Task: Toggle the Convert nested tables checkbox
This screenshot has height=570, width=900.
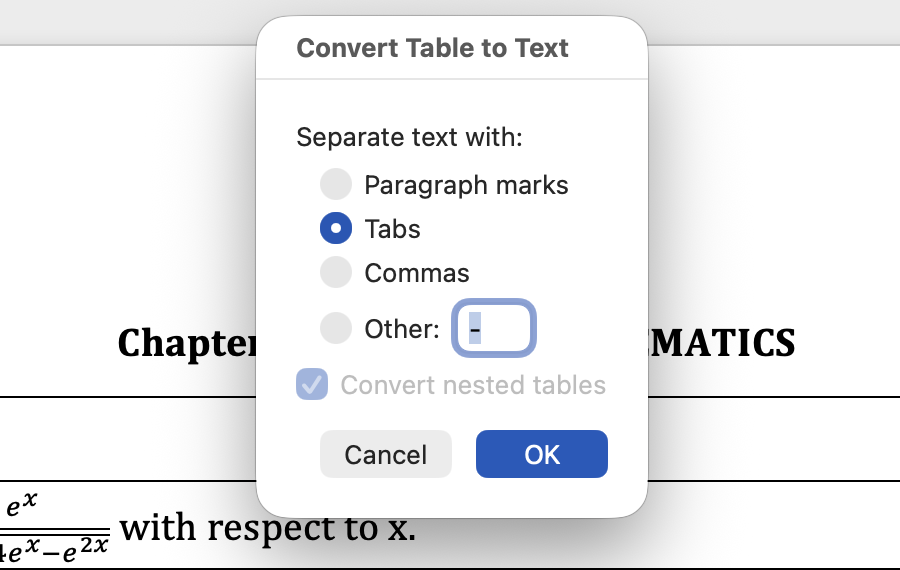Action: pos(312,385)
